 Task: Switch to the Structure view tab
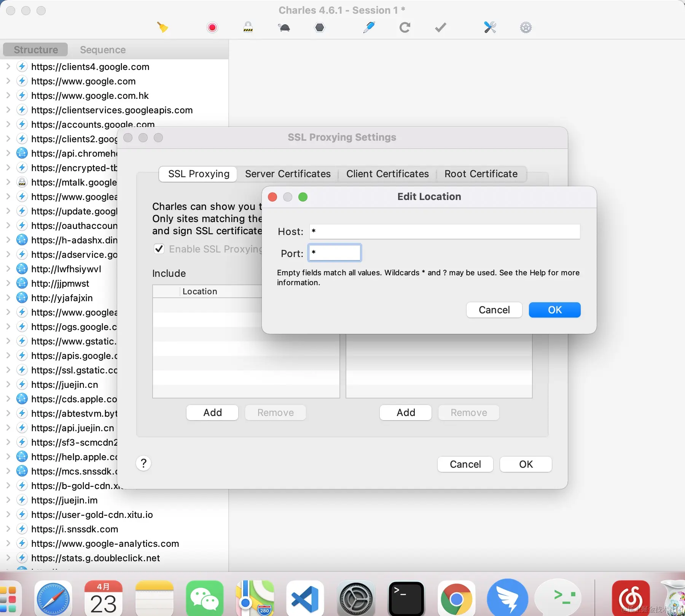coord(35,50)
